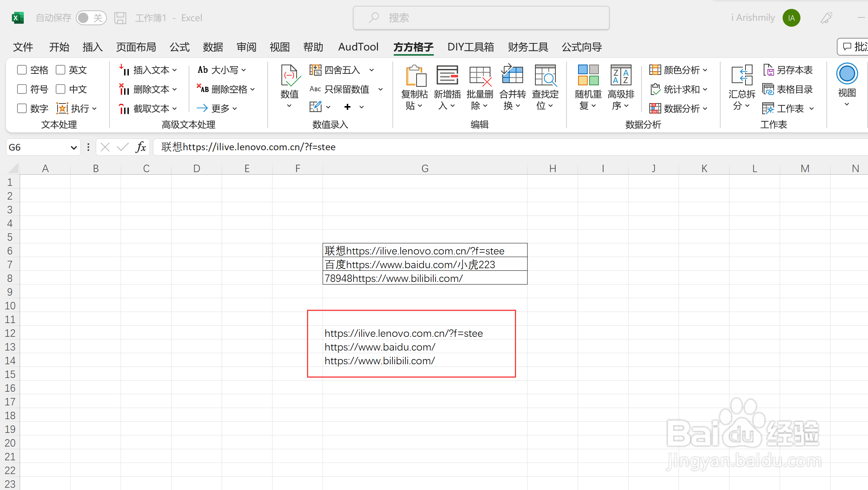Open the Name Box dropdown arrow
Screen dimensions: 868x490
(x=74, y=148)
